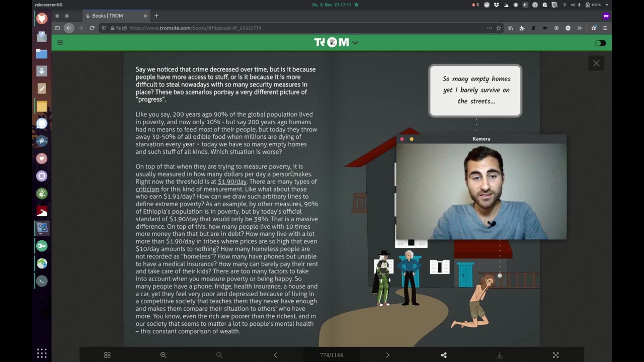644x362 pixels.
Task: Open the browser application menu
Action: 605,28
